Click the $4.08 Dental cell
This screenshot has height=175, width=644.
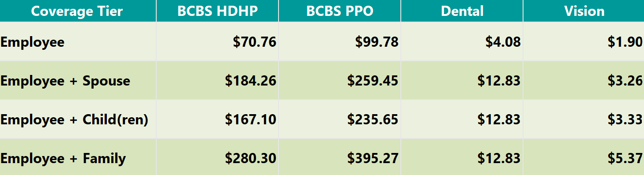pyautogui.click(x=462, y=42)
